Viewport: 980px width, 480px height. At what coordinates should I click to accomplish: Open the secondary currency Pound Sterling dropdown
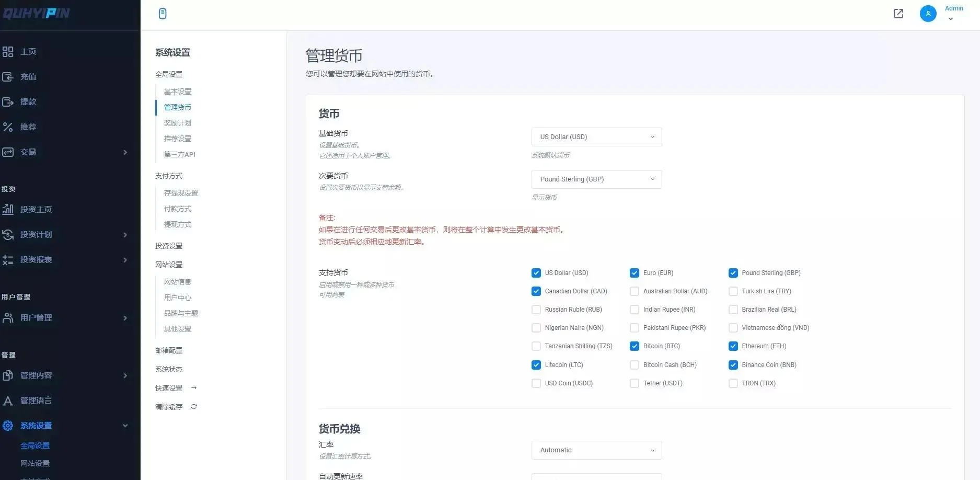596,179
